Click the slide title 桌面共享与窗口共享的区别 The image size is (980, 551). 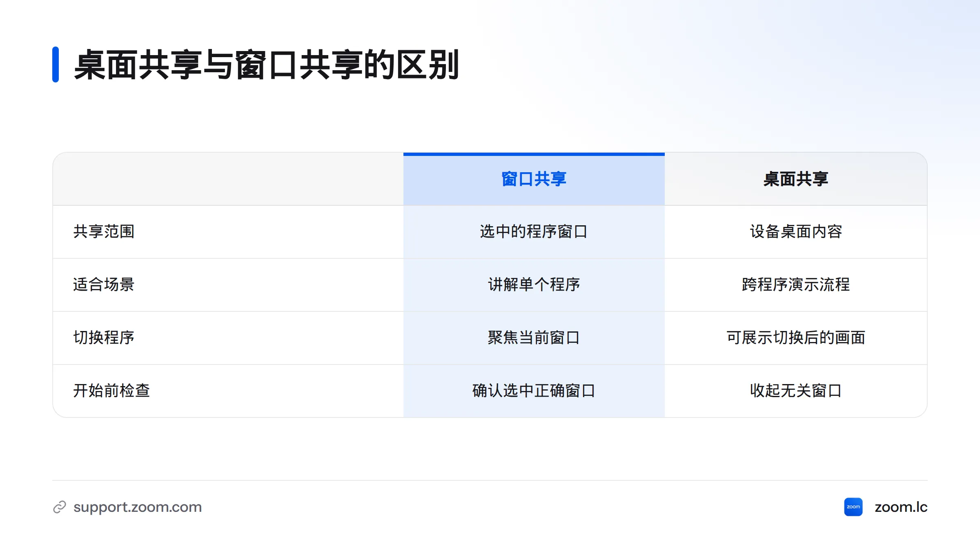266,65
